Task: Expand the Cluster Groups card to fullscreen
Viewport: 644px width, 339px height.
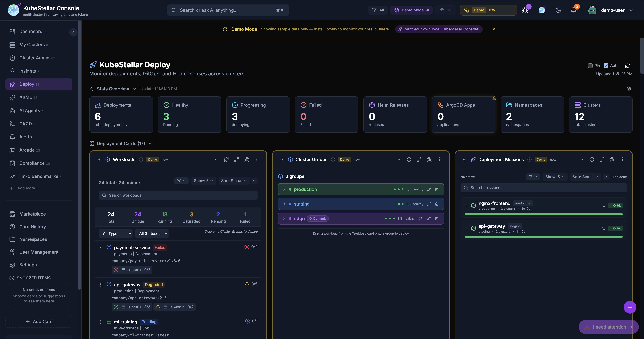Action: tap(419, 159)
